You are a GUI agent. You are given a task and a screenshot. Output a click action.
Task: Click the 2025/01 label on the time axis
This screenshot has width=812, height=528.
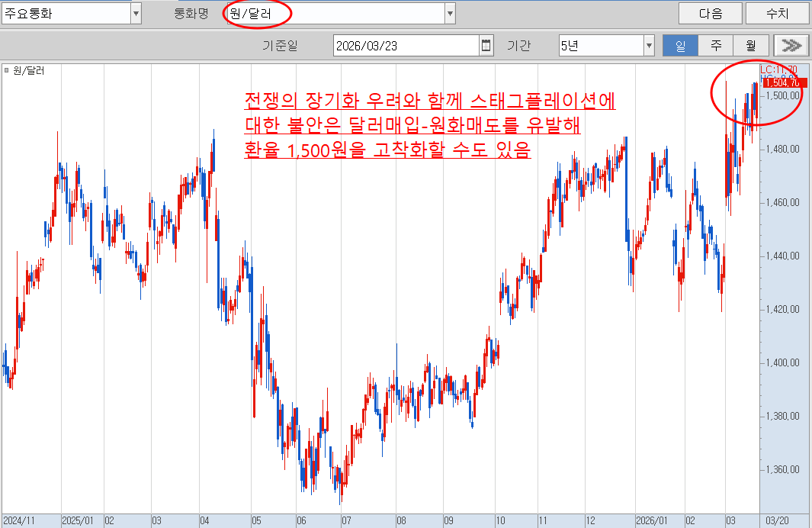click(76, 520)
